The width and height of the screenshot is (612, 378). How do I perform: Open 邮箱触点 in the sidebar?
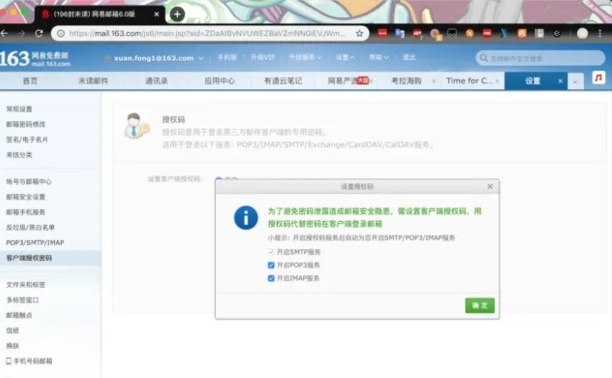click(x=19, y=315)
